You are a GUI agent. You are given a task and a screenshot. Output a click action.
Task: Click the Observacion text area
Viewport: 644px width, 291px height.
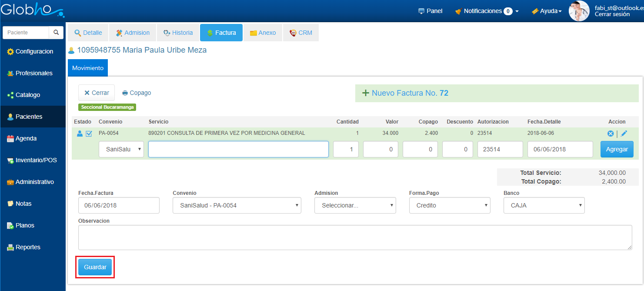[x=355, y=237]
